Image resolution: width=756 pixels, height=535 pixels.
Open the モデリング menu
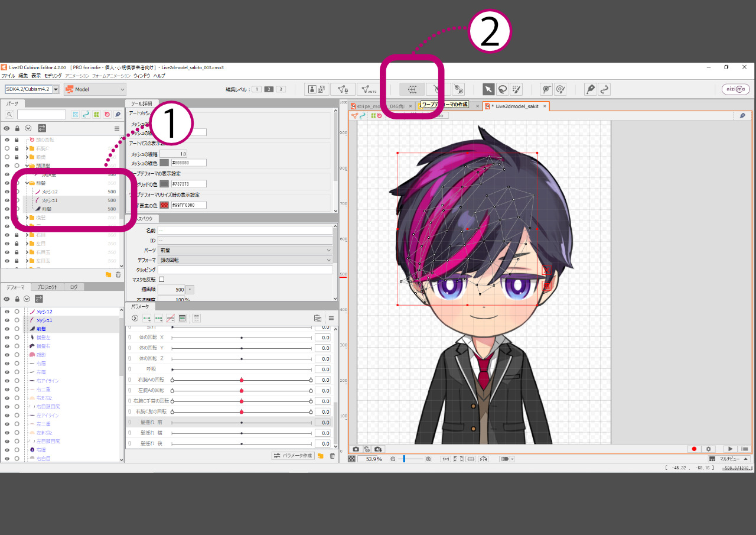tap(53, 76)
